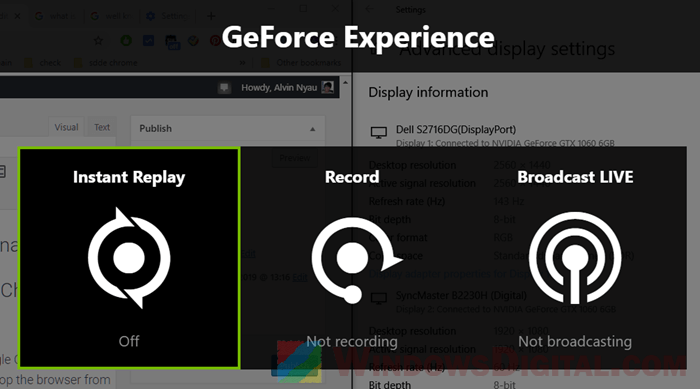Image resolution: width=700 pixels, height=389 pixels.
Task: Expand bookmarks overflow chevron
Action: [242, 63]
